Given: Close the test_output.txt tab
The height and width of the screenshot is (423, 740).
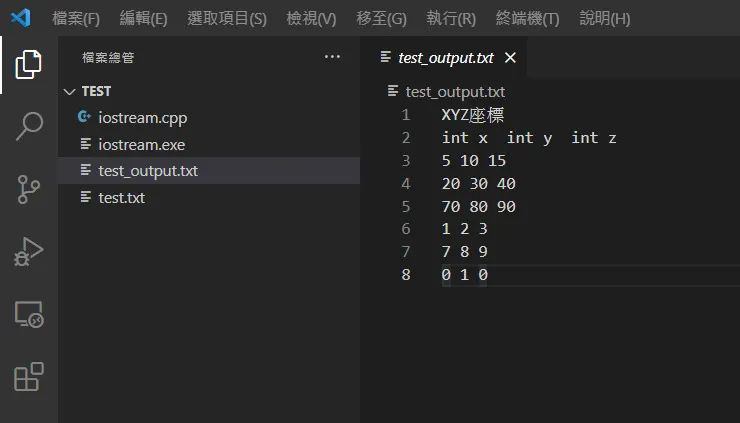Looking at the screenshot, I should (510, 58).
